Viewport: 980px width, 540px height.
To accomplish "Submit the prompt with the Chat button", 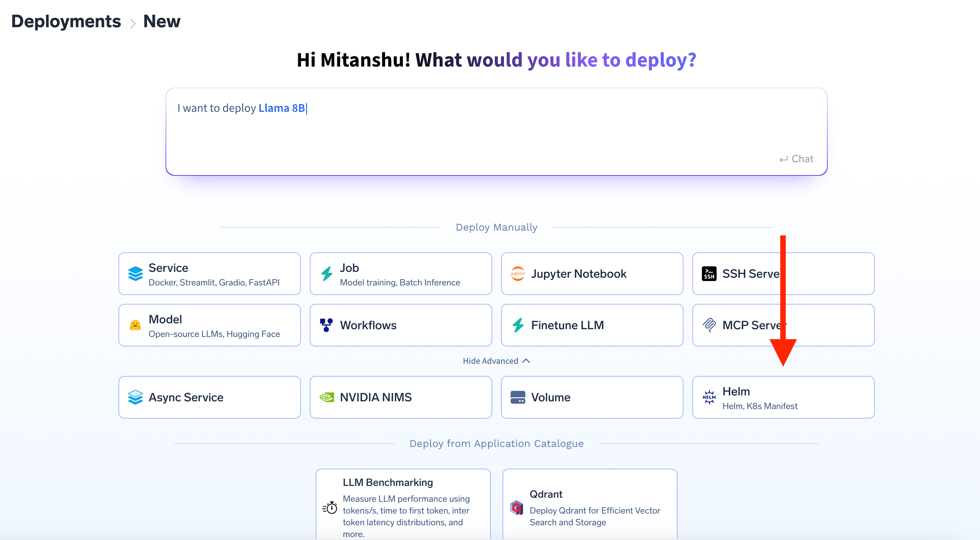I will [x=796, y=159].
